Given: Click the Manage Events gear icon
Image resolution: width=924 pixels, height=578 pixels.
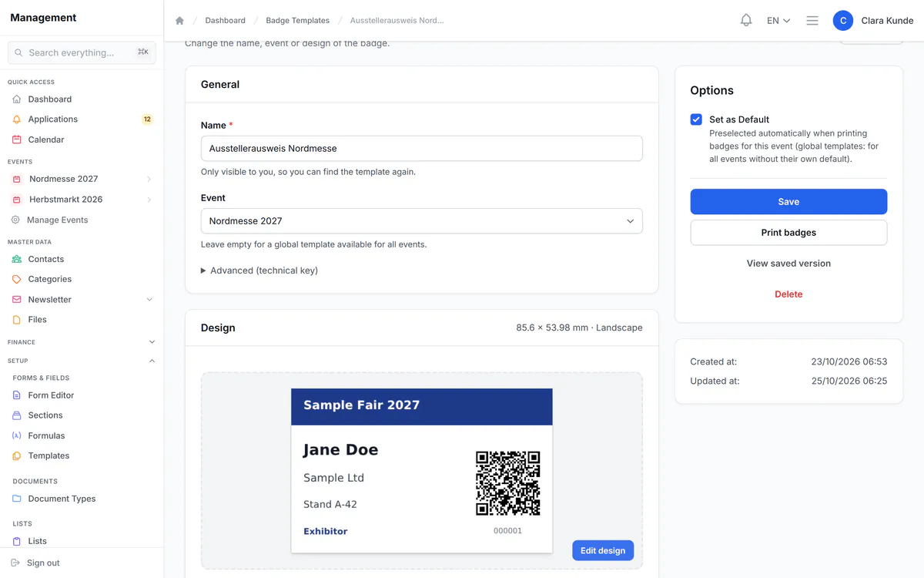Looking at the screenshot, I should [x=15, y=220].
